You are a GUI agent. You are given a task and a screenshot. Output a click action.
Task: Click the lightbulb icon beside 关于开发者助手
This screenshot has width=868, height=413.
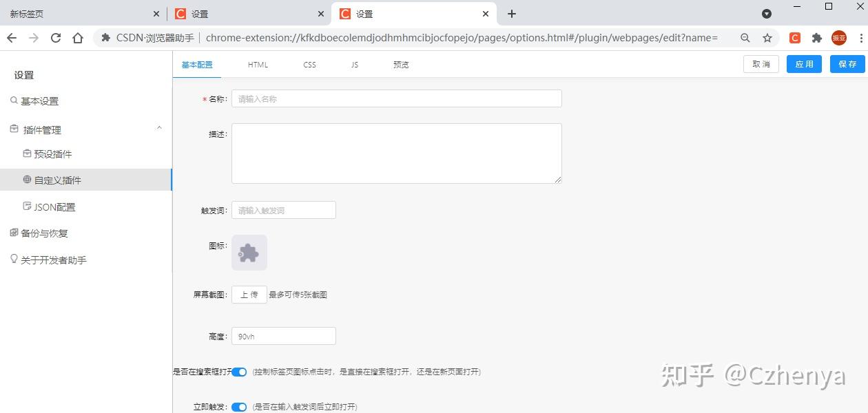pyautogui.click(x=14, y=260)
